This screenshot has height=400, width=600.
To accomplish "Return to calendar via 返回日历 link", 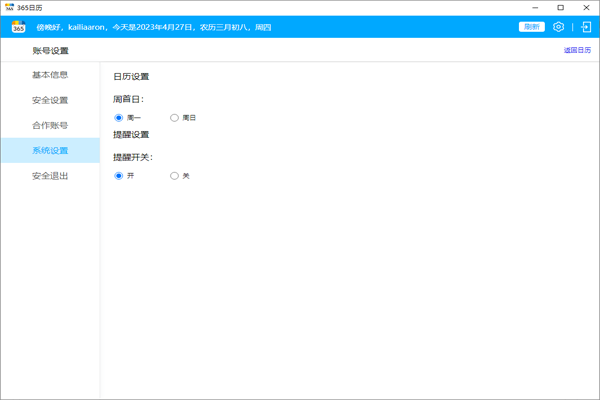I will [x=577, y=50].
